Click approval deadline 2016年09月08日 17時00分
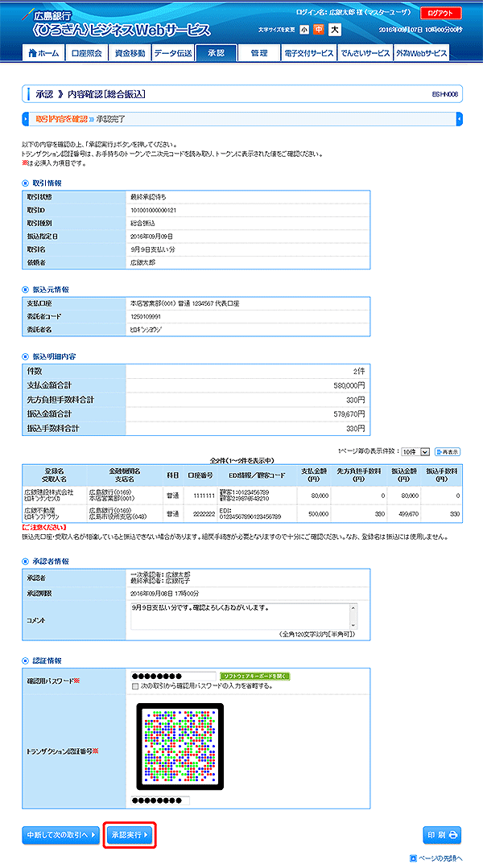 tap(164, 593)
